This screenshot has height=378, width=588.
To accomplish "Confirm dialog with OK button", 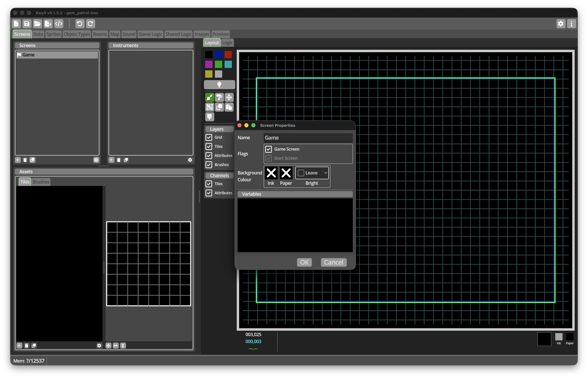I will coord(304,262).
